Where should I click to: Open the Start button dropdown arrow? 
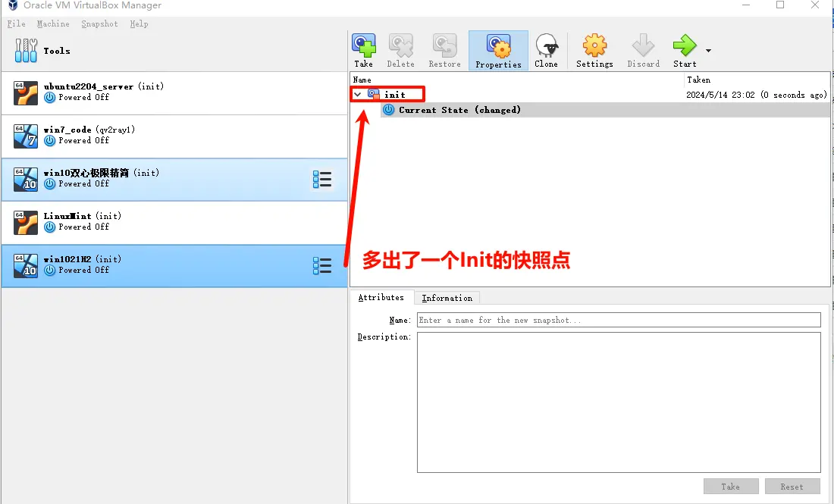click(x=708, y=51)
